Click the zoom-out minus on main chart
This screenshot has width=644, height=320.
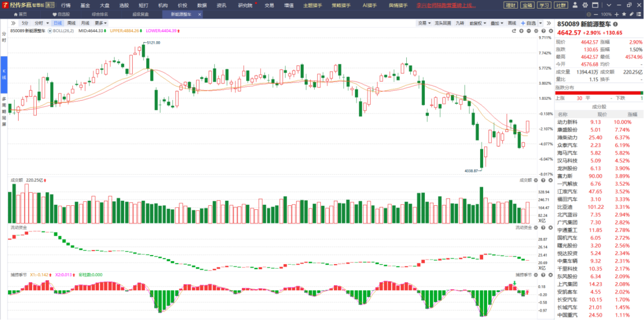tap(529, 31)
